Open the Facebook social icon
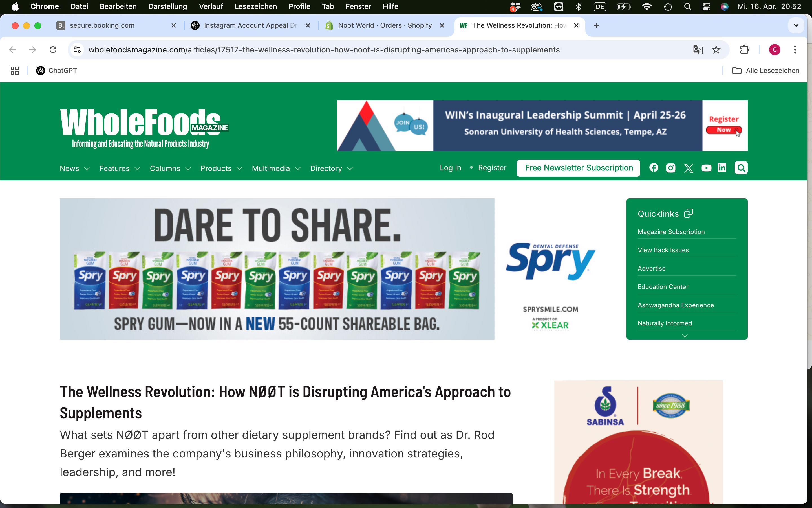The image size is (812, 508). (653, 168)
